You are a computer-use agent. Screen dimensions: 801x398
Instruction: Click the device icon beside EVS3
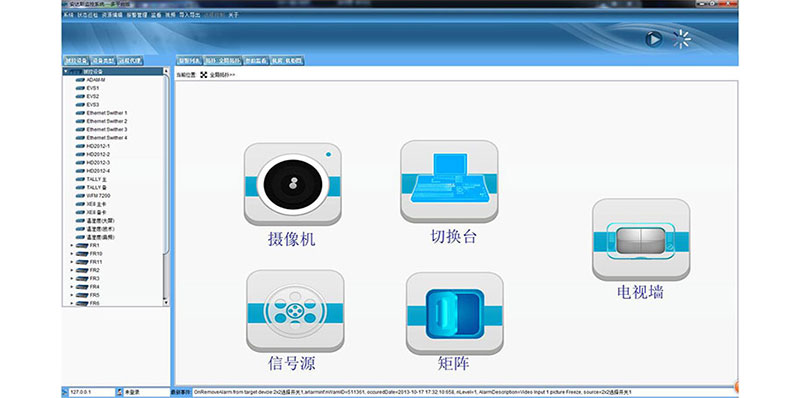click(80, 104)
